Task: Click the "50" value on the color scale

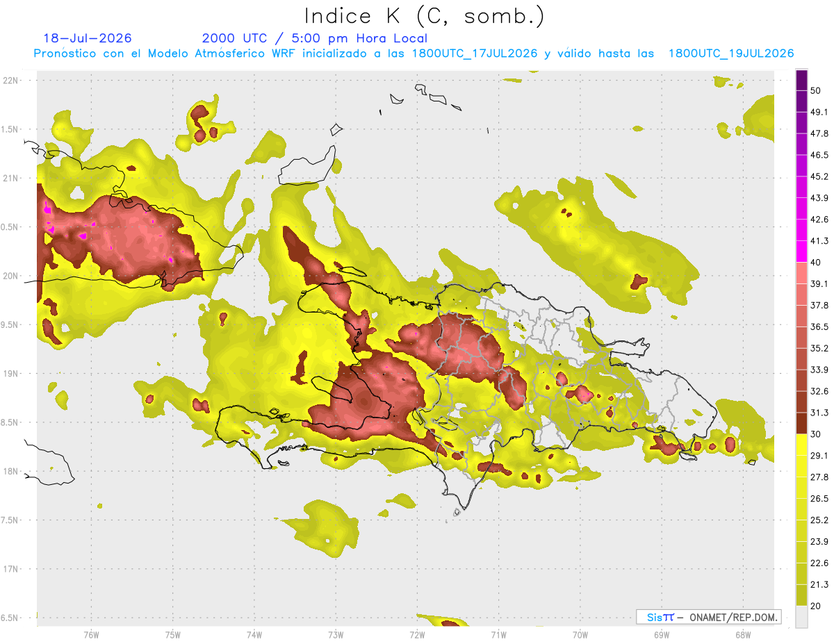Action: coord(817,91)
